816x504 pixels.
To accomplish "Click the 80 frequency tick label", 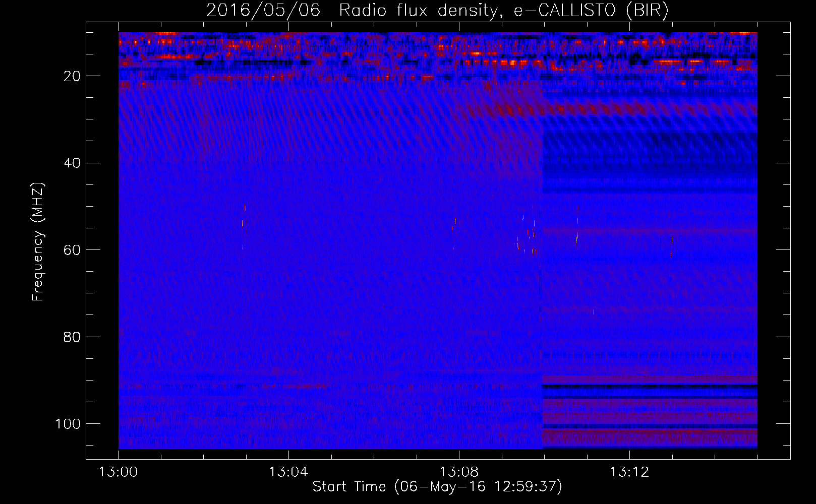I will (x=72, y=337).
